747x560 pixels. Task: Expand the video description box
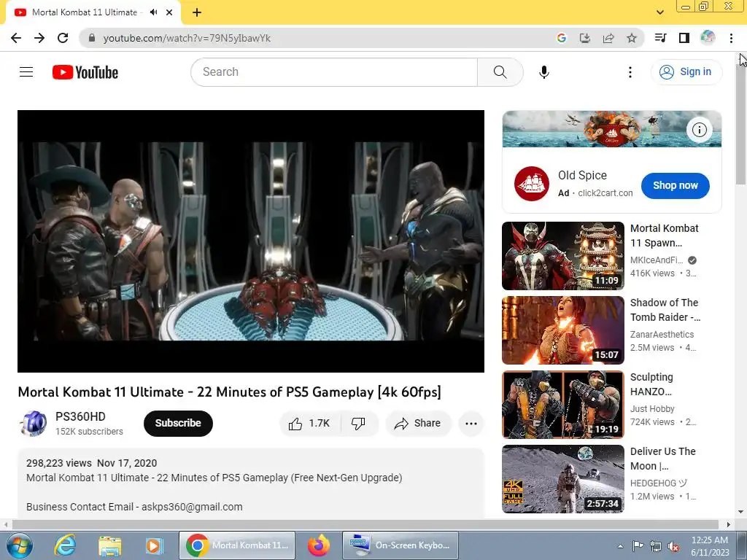point(251,483)
